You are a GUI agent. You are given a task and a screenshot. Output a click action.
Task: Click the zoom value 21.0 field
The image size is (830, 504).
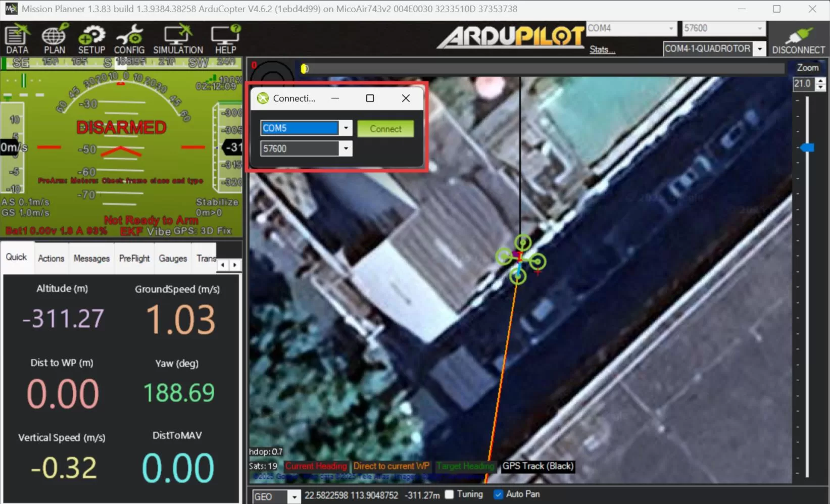(x=803, y=84)
